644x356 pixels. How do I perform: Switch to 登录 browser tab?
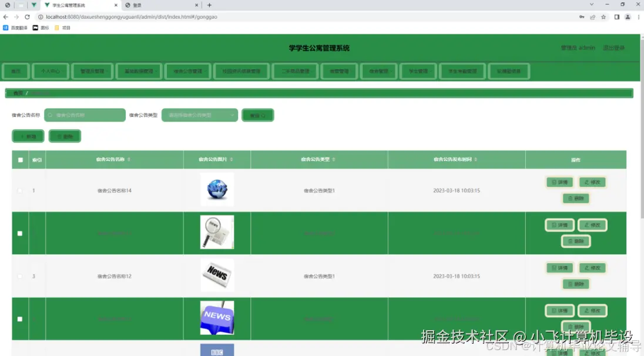click(x=162, y=5)
